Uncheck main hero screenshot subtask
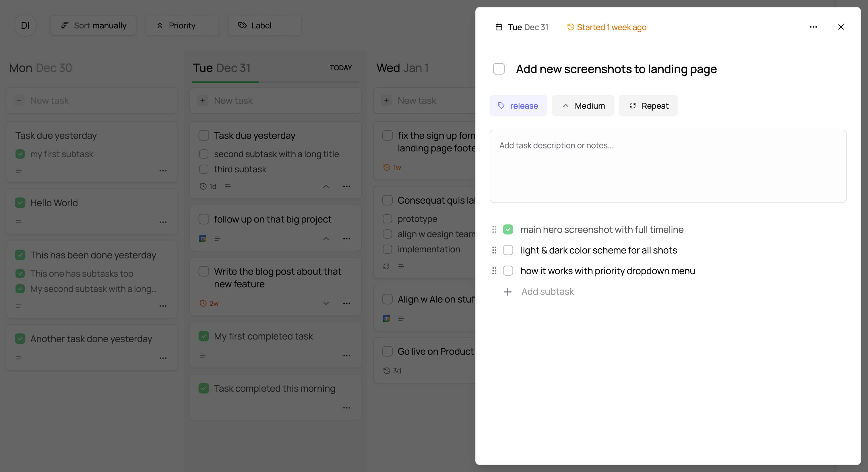This screenshot has height=472, width=868. click(508, 229)
